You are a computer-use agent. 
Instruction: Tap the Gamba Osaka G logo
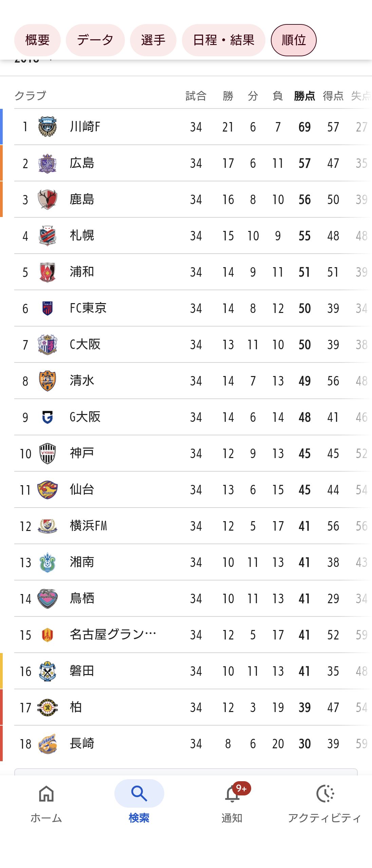[x=48, y=417]
